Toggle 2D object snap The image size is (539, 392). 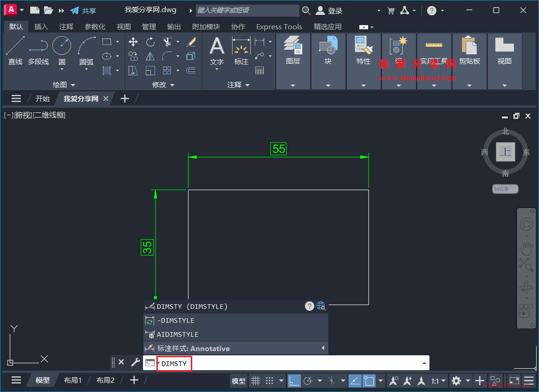tap(369, 381)
